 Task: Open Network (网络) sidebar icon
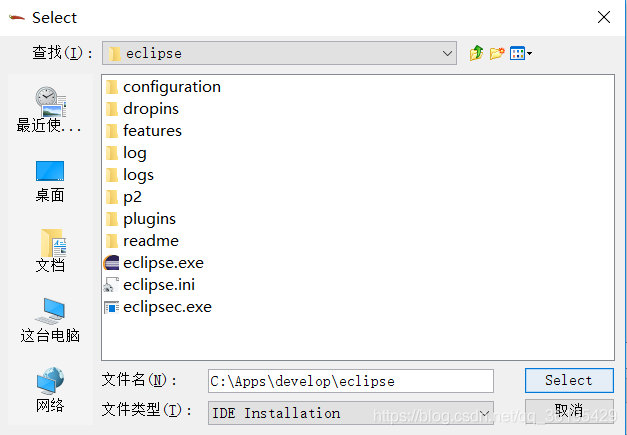point(50,381)
